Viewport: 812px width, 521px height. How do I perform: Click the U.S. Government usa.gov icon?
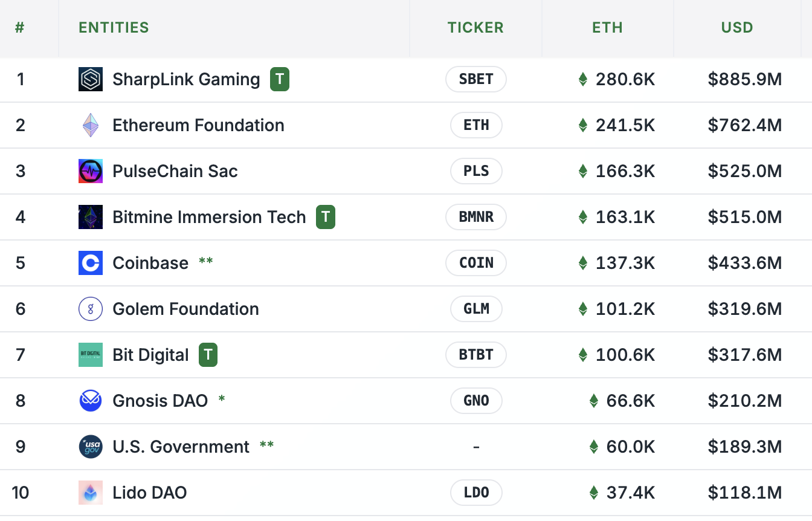(91, 447)
